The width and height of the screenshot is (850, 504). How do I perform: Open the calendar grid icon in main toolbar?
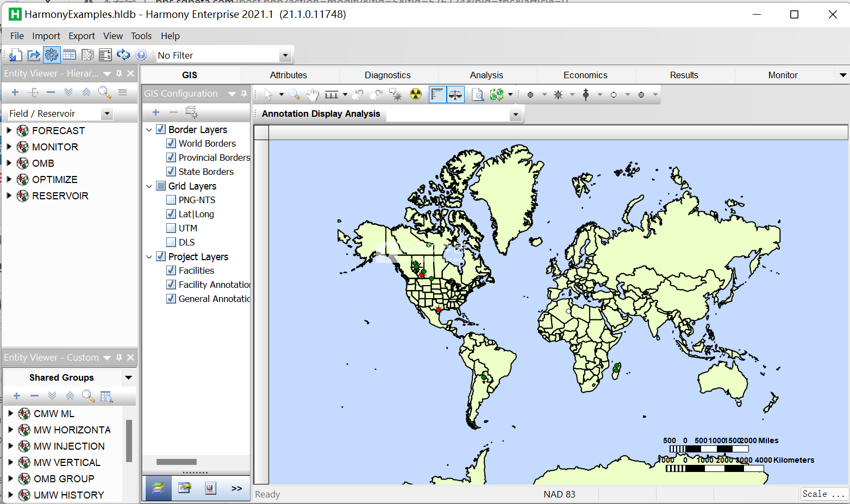click(70, 55)
